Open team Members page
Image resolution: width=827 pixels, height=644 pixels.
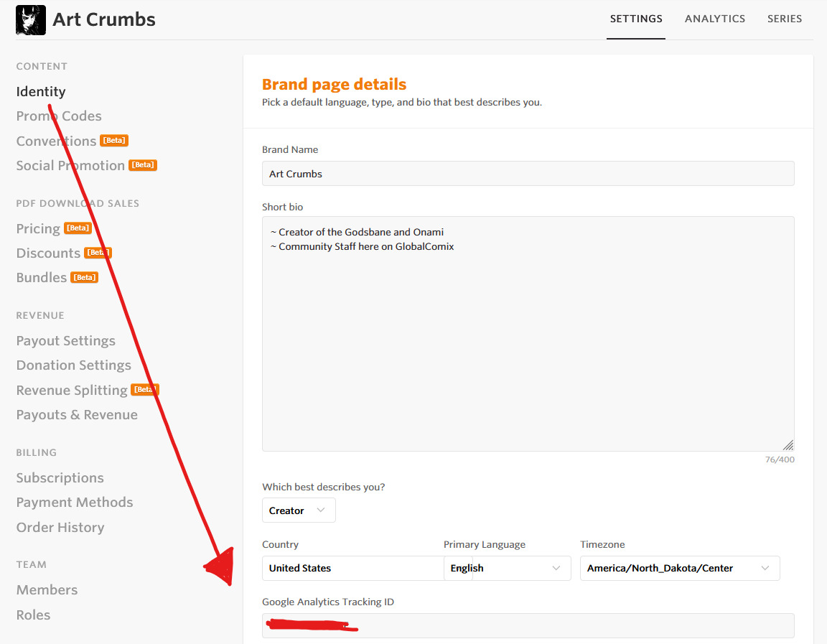tap(47, 589)
